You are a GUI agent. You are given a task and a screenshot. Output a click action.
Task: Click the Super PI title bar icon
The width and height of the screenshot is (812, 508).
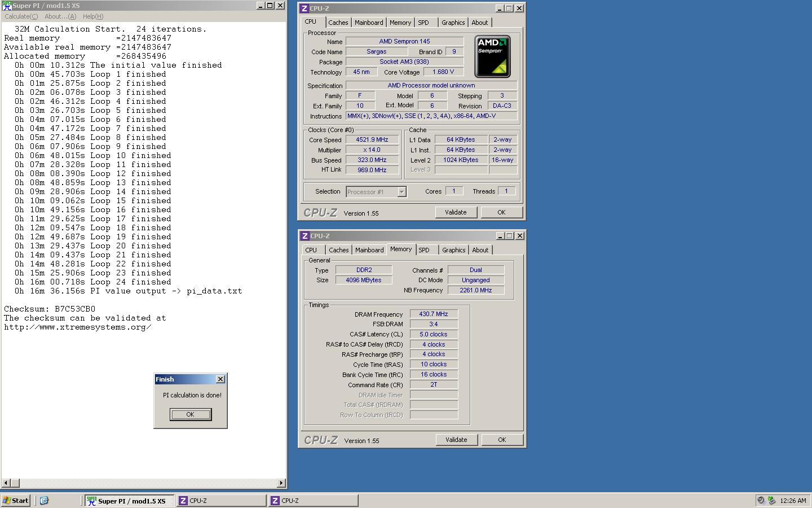tap(7, 6)
